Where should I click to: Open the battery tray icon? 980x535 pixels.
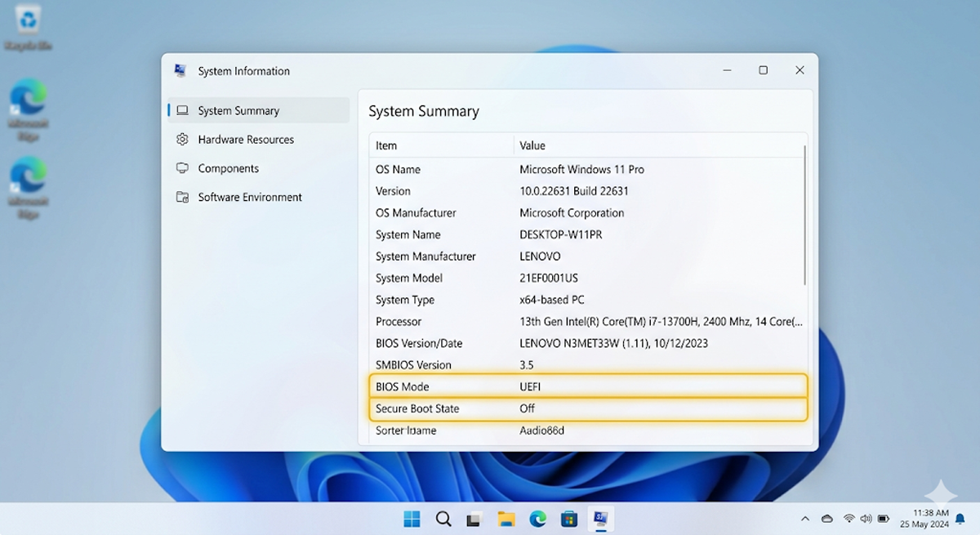pos(884,519)
